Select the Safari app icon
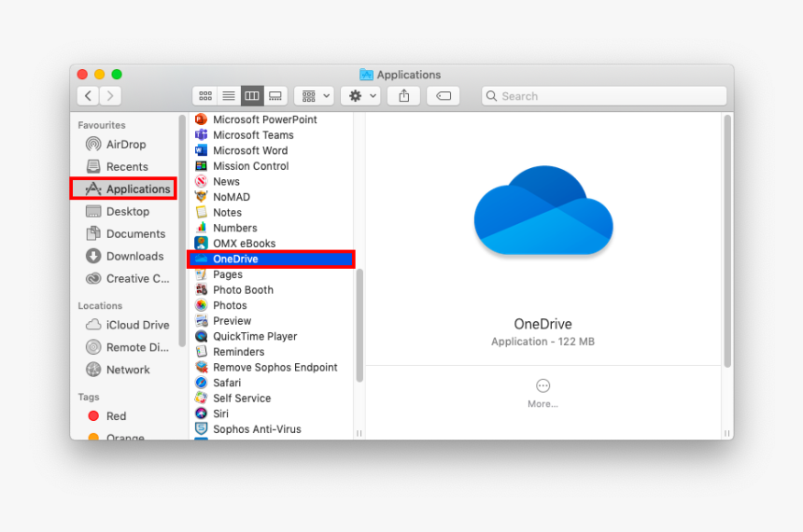Image resolution: width=803 pixels, height=532 pixels. coord(202,383)
